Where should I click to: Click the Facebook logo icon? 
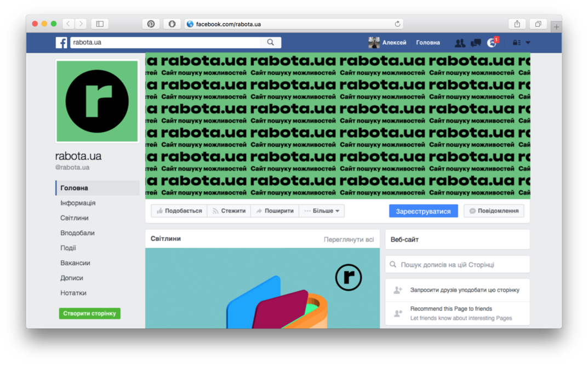coord(61,43)
